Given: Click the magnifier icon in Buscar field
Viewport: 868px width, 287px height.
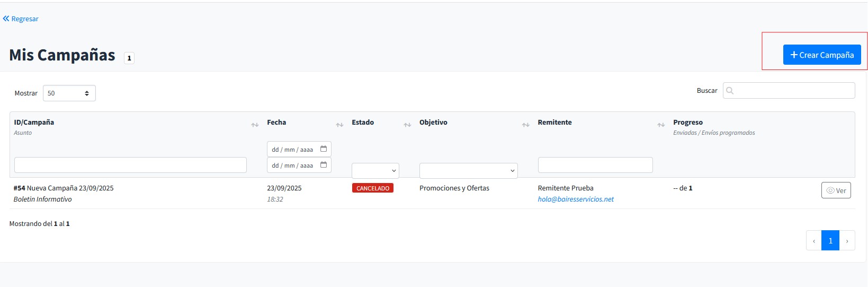Looking at the screenshot, I should pos(730,91).
